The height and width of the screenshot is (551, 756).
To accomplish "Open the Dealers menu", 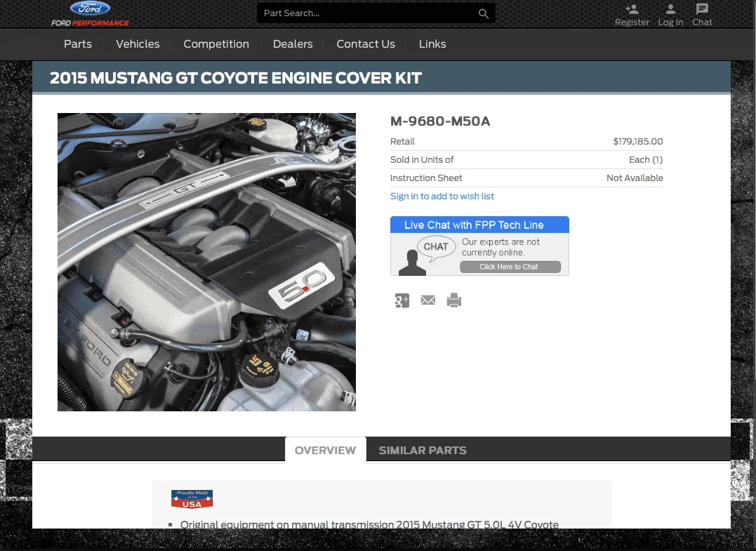I will 293,44.
